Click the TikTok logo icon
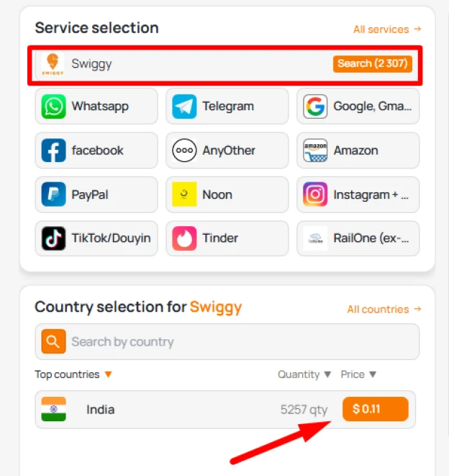The image size is (449, 476). point(53,238)
